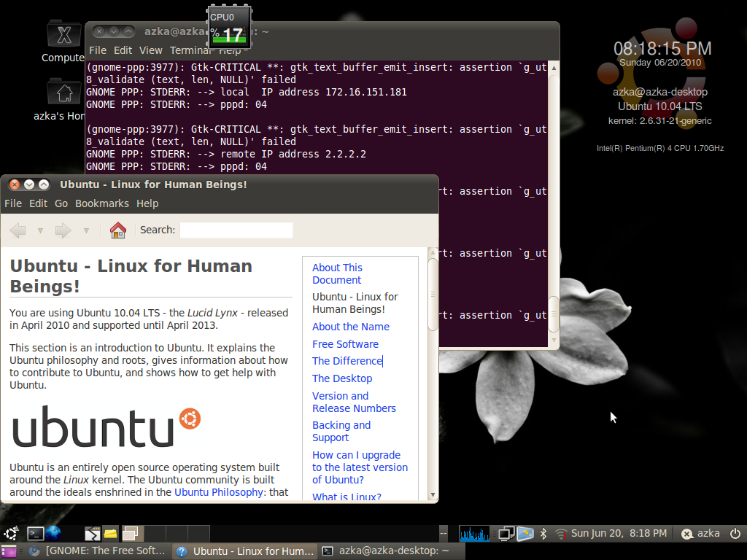Viewport: 747px width, 560px height.
Task: Open The Desktop link
Action: click(x=342, y=378)
